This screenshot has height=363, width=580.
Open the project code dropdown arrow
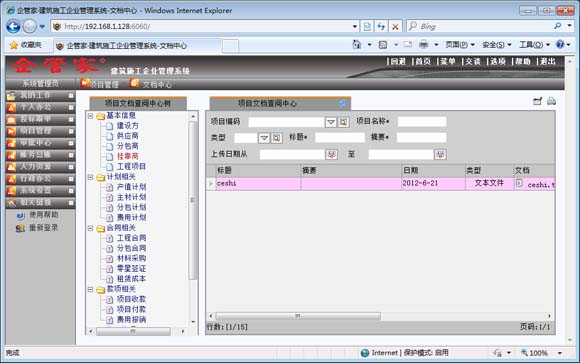coord(331,122)
